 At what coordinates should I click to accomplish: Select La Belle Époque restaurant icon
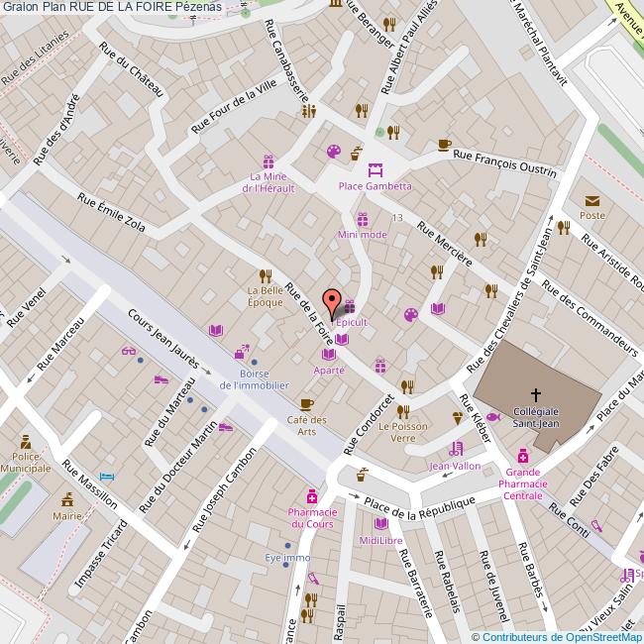click(x=265, y=275)
